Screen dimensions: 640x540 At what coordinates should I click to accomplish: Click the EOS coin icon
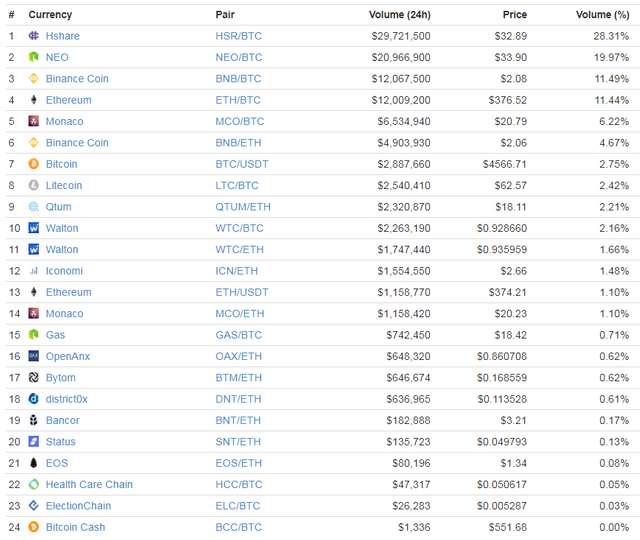(x=33, y=463)
